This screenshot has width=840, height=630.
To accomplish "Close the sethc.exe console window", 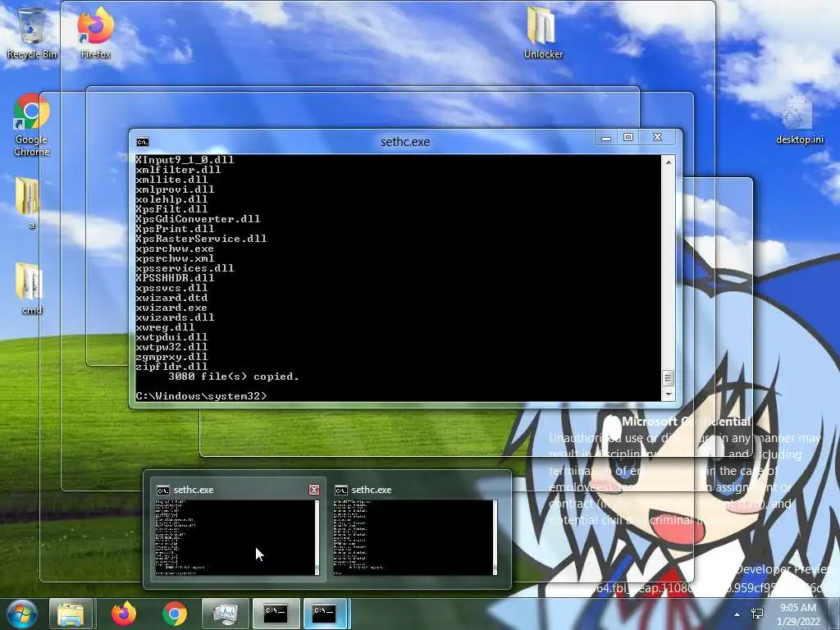I will point(658,138).
